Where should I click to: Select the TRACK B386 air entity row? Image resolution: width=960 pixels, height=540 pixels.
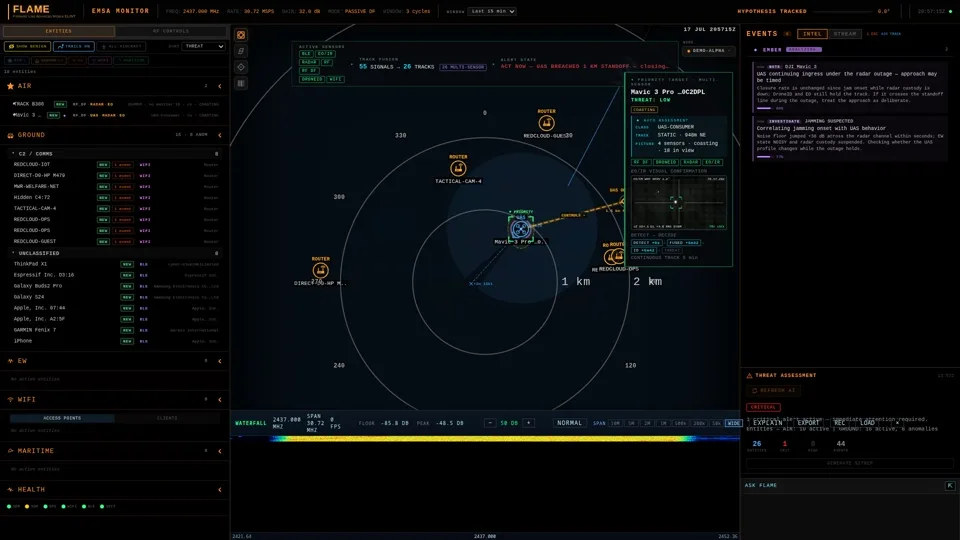pyautogui.click(x=114, y=104)
